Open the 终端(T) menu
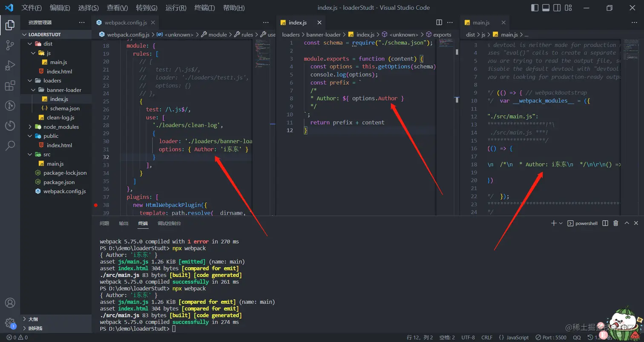644x342 pixels. pyautogui.click(x=204, y=8)
